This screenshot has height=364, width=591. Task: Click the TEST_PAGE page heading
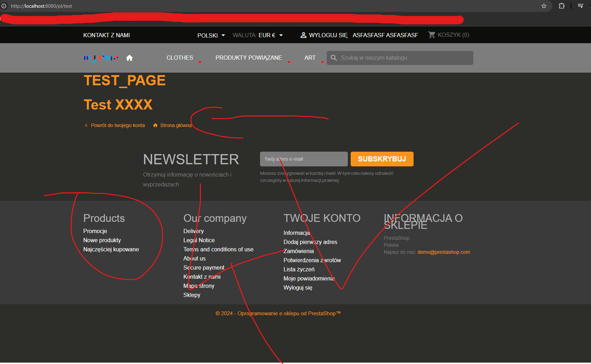[x=125, y=80]
